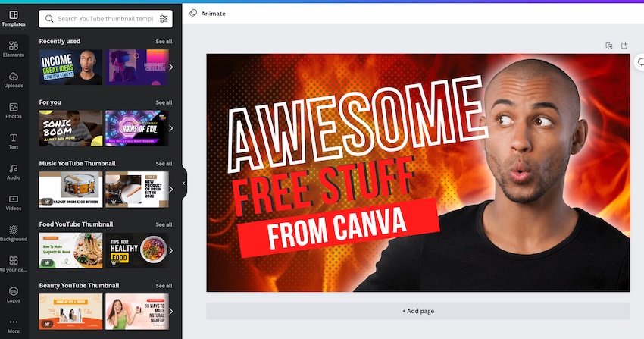Open the More sidebar options

[x=14, y=326]
